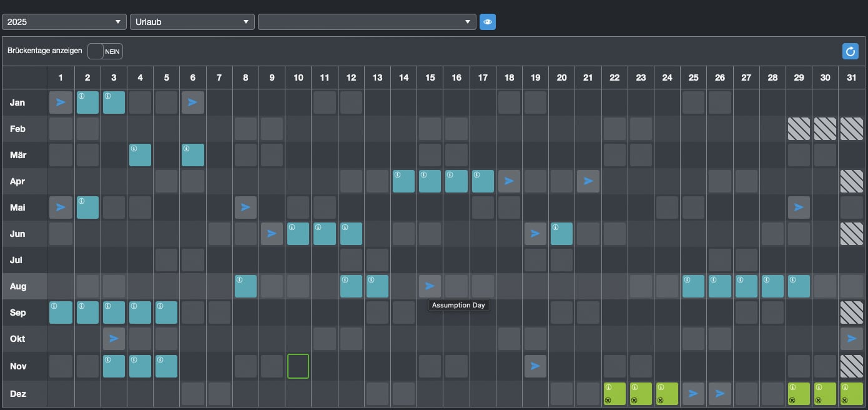Click the holiday arrow on October 31
868x410 pixels.
(851, 339)
